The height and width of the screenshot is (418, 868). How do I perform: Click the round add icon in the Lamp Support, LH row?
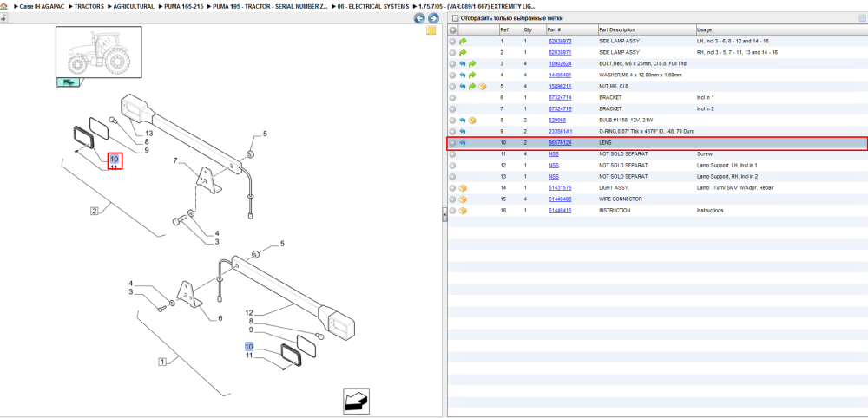452,166
